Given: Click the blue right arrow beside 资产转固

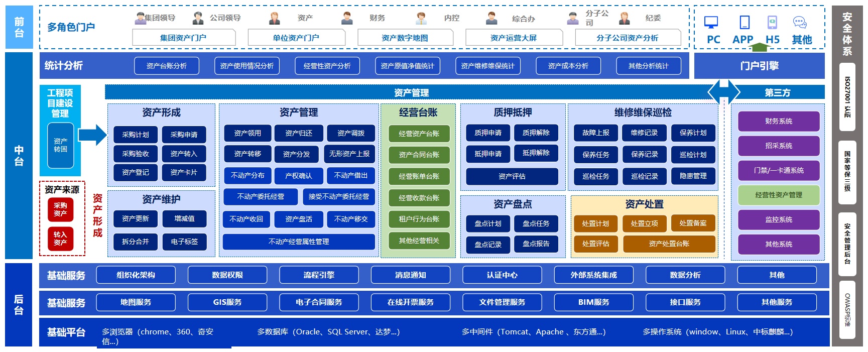Looking at the screenshot, I should (x=93, y=135).
